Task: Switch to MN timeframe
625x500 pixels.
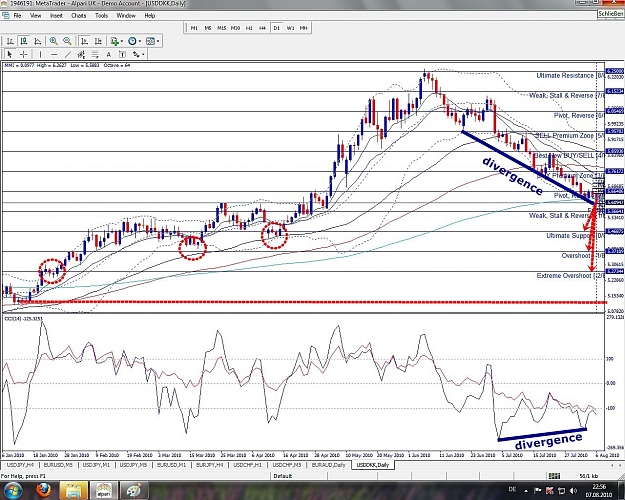Action: coord(303,28)
